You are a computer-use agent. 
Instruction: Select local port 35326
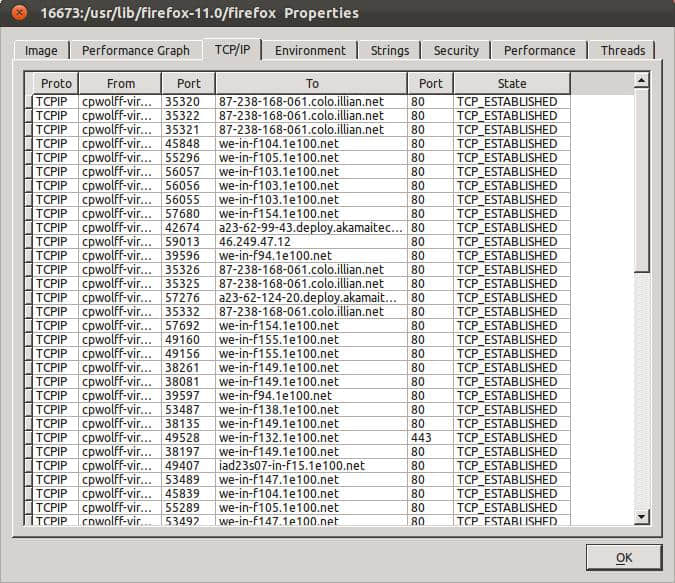point(189,270)
